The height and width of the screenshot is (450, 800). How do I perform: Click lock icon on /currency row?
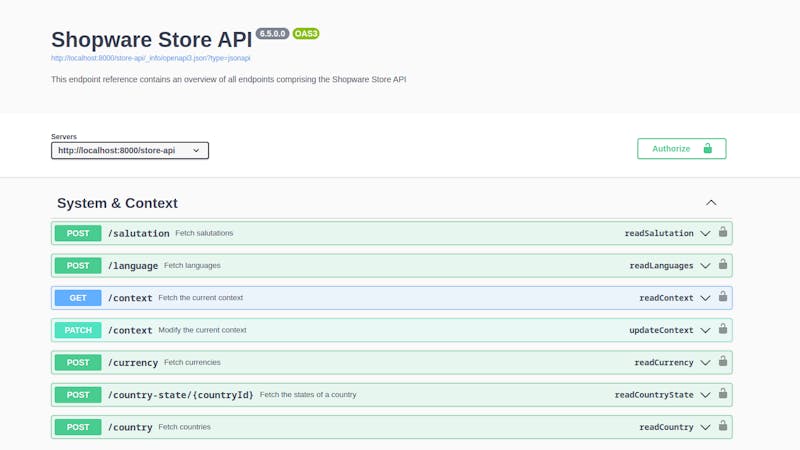point(723,361)
